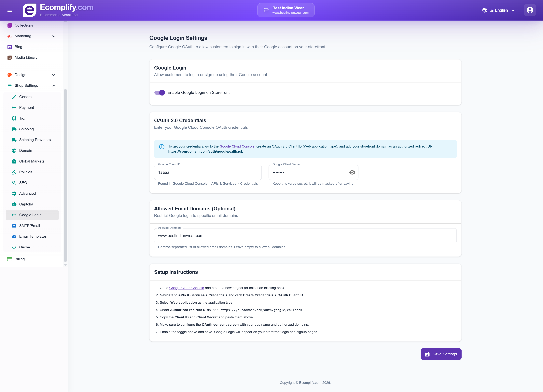
Task: Click the Media Library icon
Action: (10, 57)
